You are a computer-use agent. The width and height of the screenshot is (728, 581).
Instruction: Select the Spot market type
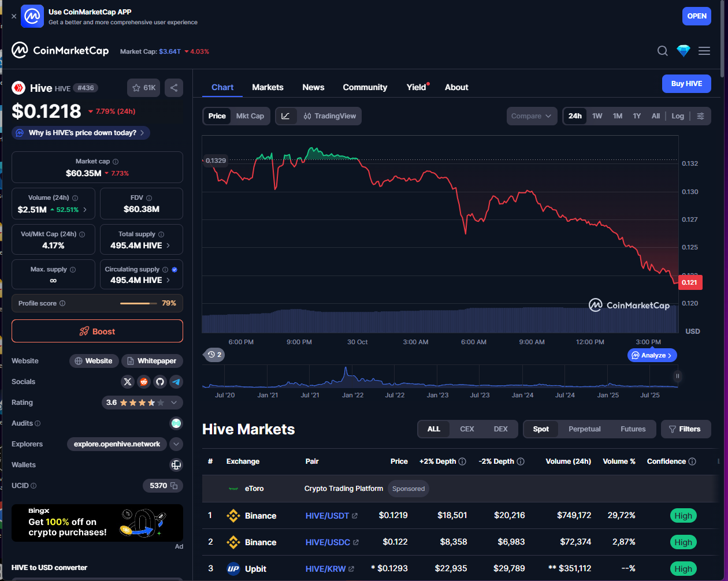tap(541, 429)
